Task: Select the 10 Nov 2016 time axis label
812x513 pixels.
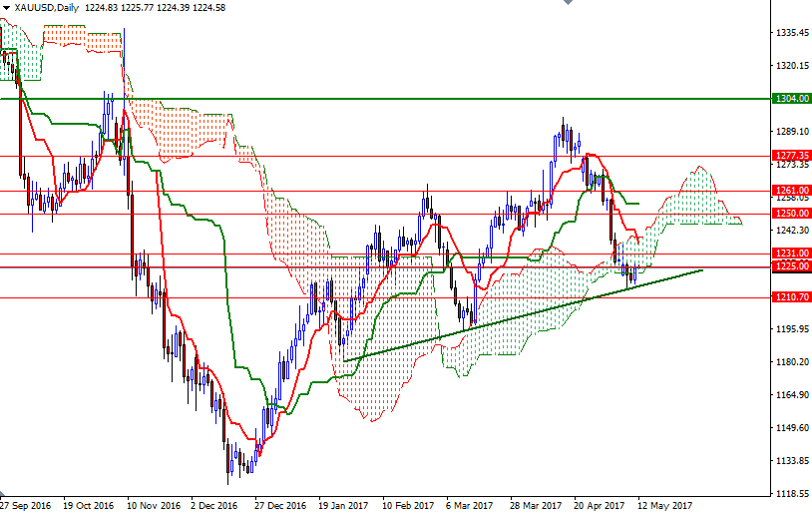Action: 154,505
